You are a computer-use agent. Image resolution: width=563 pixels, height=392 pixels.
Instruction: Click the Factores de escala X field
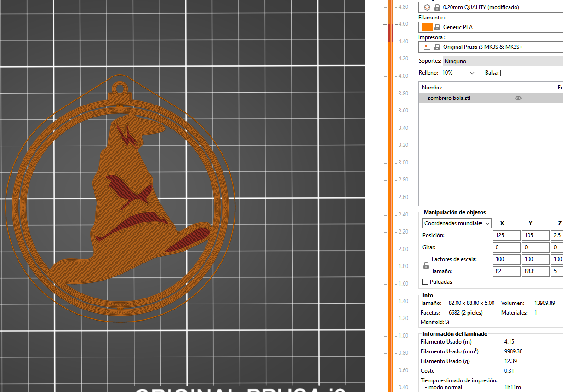(x=506, y=259)
